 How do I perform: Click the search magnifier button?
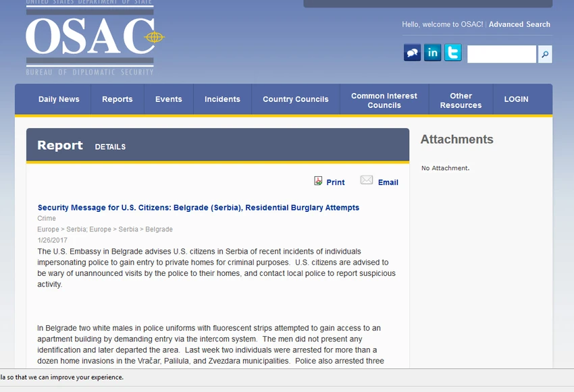coord(545,54)
